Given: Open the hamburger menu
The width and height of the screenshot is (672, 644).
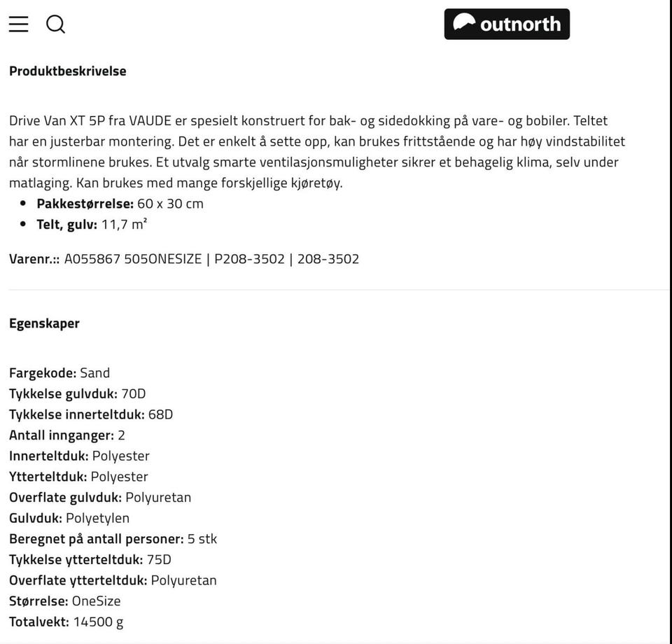Looking at the screenshot, I should pos(19,24).
